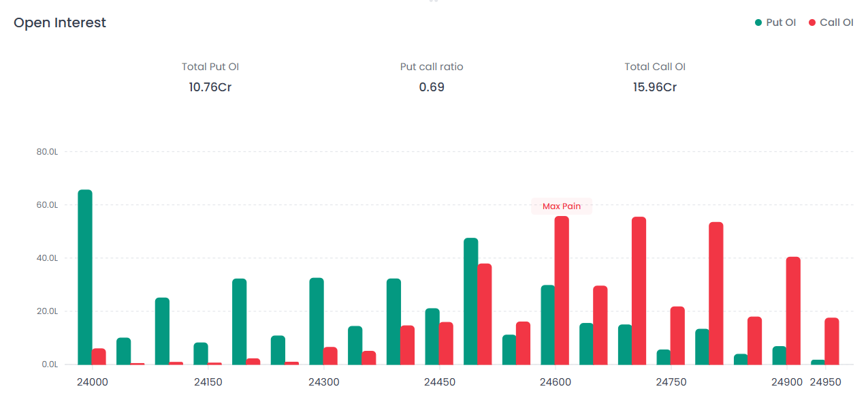Screen dimensions: 868x404
Task: Click the Total Call OI value 15.96Cr
Action: (x=654, y=87)
